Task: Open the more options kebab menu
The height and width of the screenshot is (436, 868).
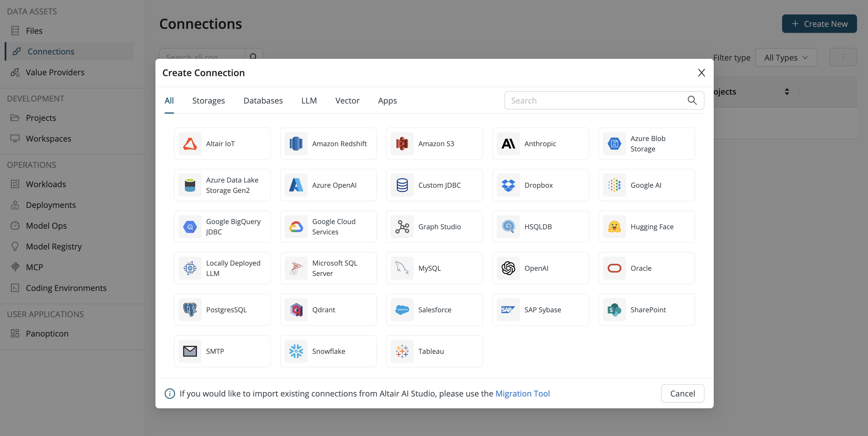Action: click(843, 57)
